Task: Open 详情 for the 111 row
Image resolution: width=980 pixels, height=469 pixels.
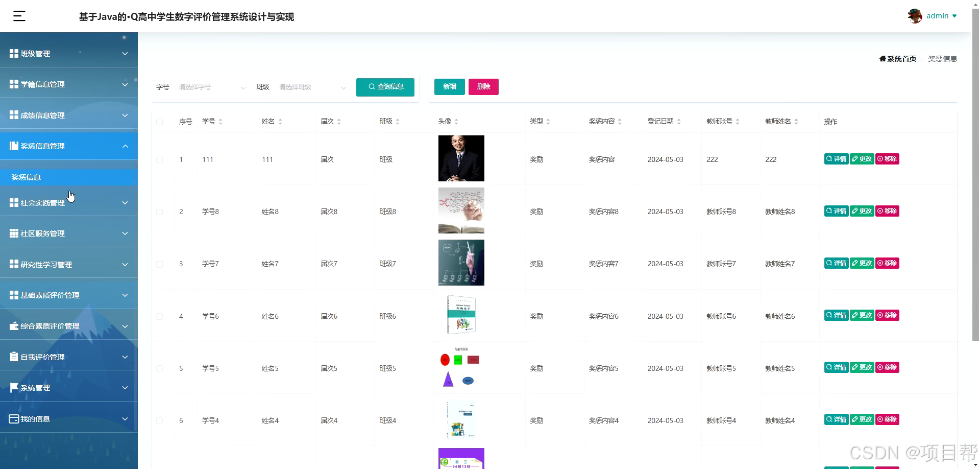Action: pyautogui.click(x=836, y=159)
